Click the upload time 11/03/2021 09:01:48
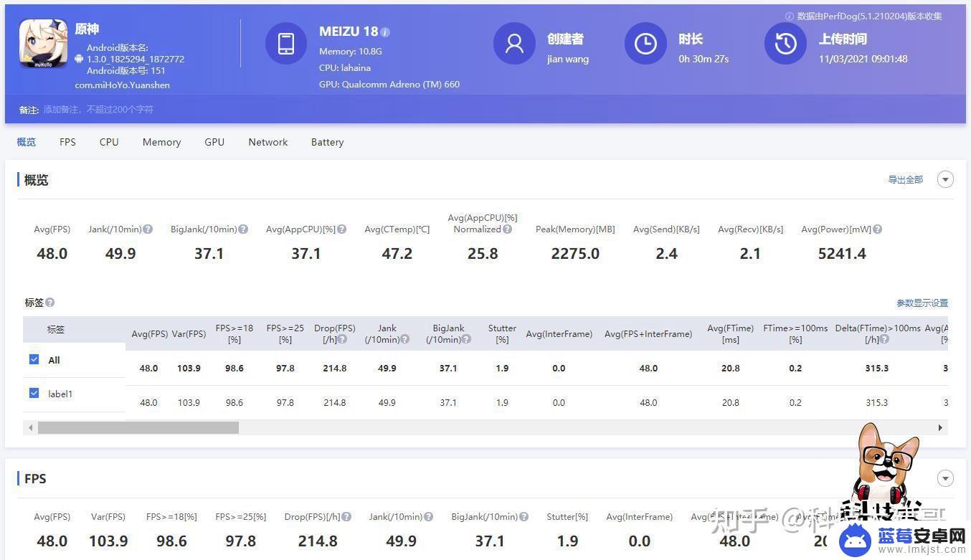This screenshot has height=560, width=971. [x=863, y=59]
